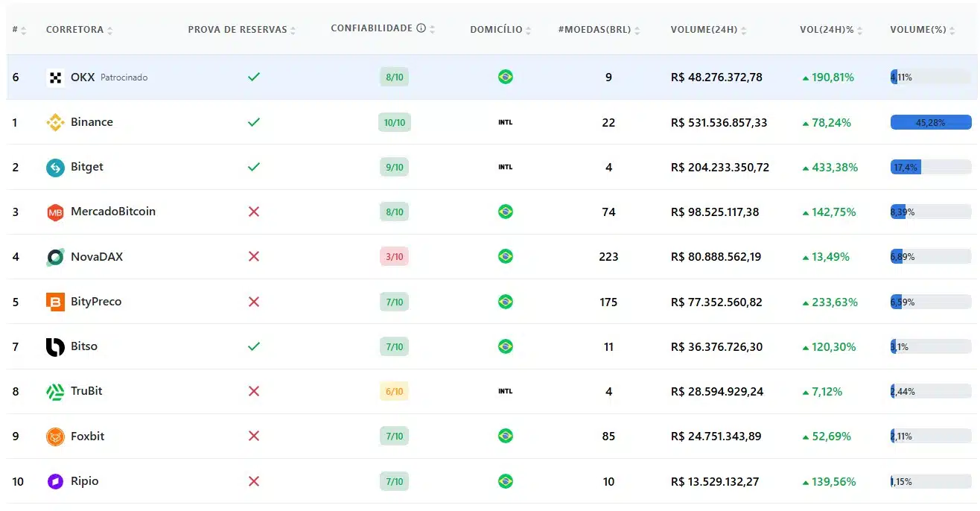Click the Brazil flag in the Ripio row

tap(506, 481)
